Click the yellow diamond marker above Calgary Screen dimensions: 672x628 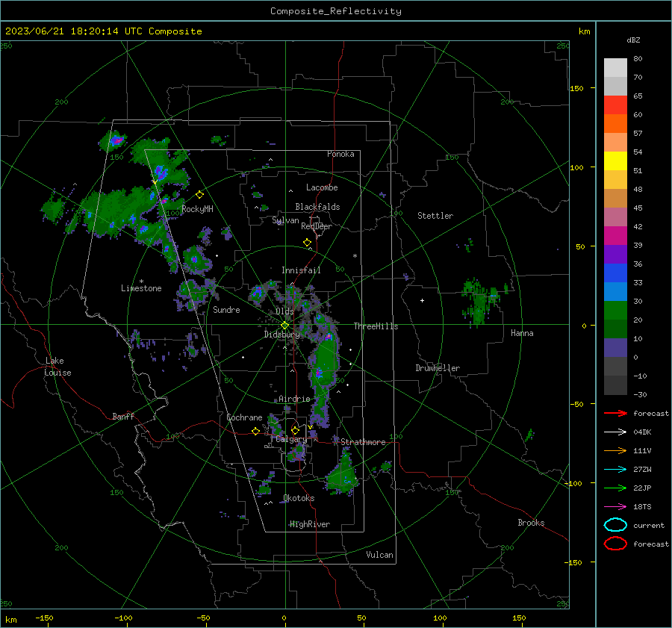tap(295, 430)
